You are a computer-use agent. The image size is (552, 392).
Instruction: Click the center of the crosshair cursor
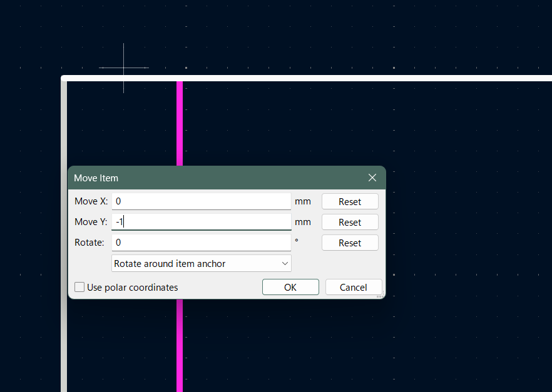point(123,68)
